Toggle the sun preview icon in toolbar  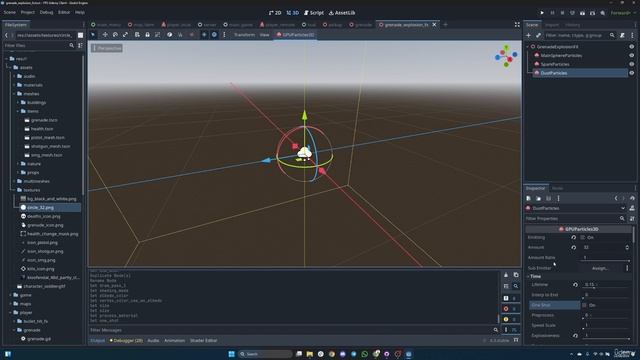204,35
